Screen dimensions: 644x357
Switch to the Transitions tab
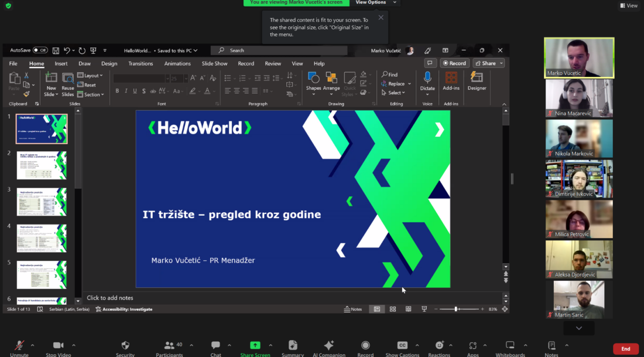tap(141, 63)
